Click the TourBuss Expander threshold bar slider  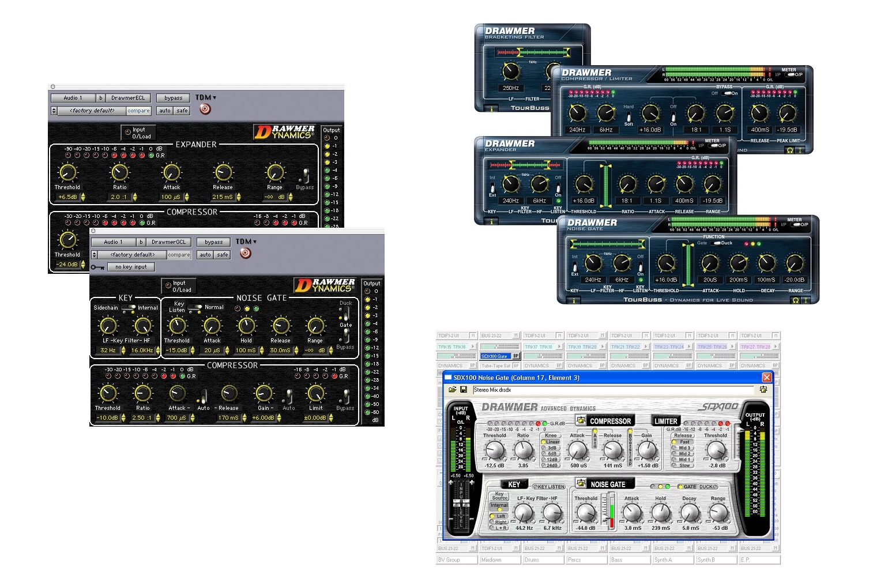pyautogui.click(x=605, y=186)
